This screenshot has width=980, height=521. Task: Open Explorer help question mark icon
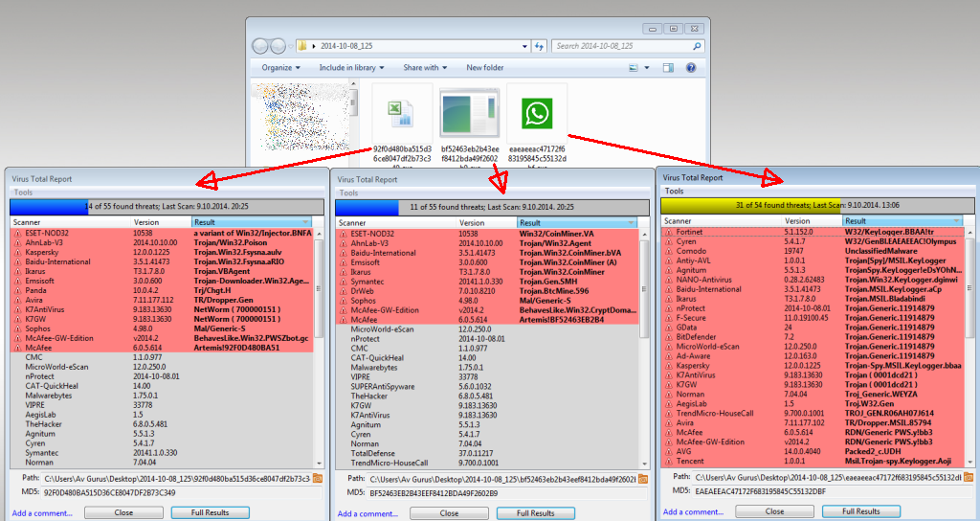[x=691, y=68]
